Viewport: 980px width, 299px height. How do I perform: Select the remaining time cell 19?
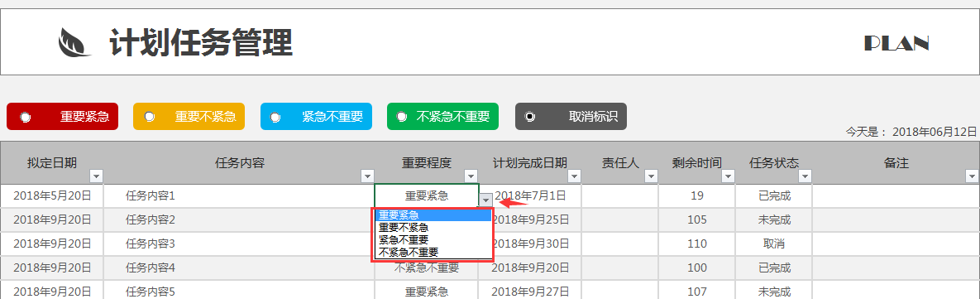coord(697,195)
